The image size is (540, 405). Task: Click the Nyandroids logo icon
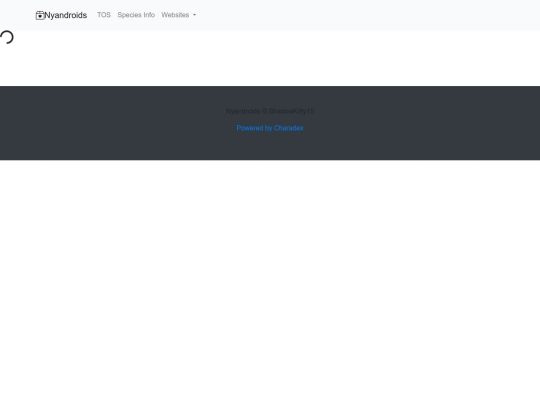point(40,15)
